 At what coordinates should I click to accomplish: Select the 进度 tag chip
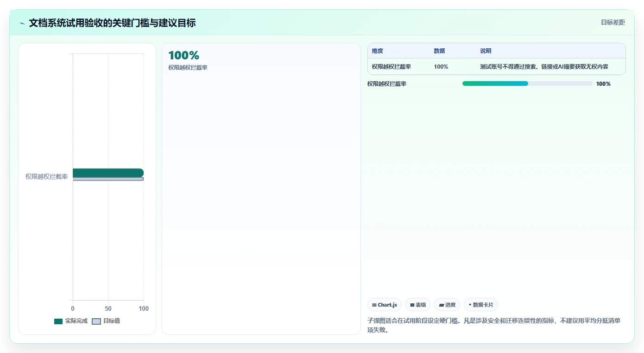point(447,305)
